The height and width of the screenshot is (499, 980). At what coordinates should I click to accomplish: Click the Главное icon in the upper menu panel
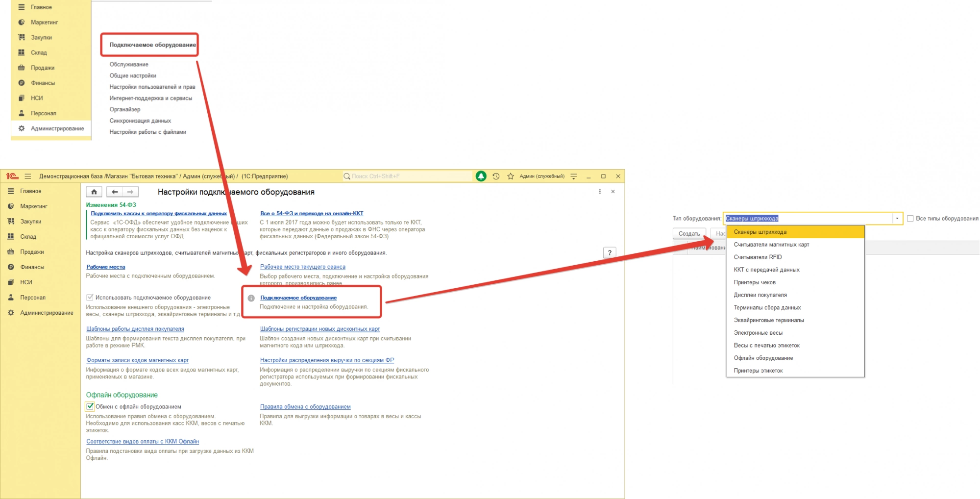click(x=22, y=7)
